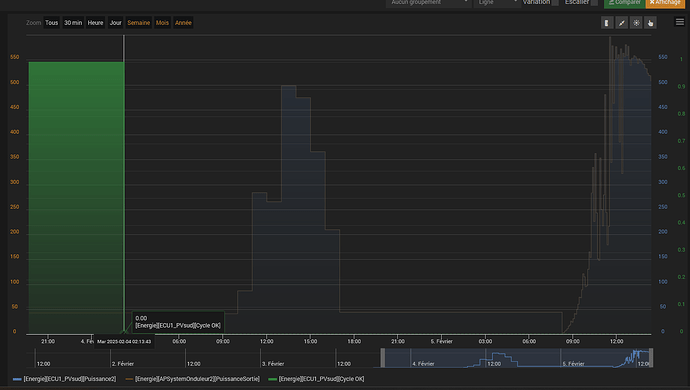The width and height of the screenshot is (690, 390).
Task: Click the blue Puissance2 legend color swatch
Action: click(17, 379)
